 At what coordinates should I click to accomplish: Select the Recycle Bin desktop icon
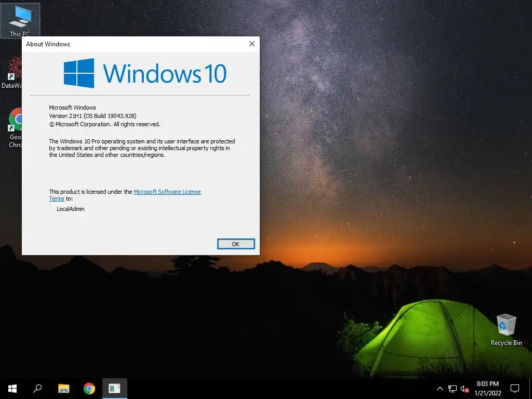506,330
